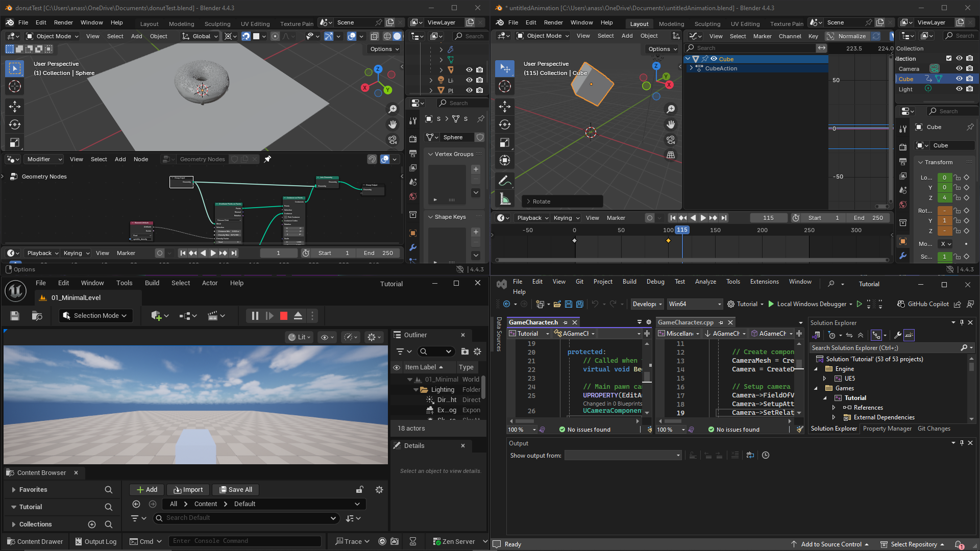This screenshot has height=551, width=980.
Task: Click the zoom view icon in donutTest viewport
Action: click(x=393, y=109)
